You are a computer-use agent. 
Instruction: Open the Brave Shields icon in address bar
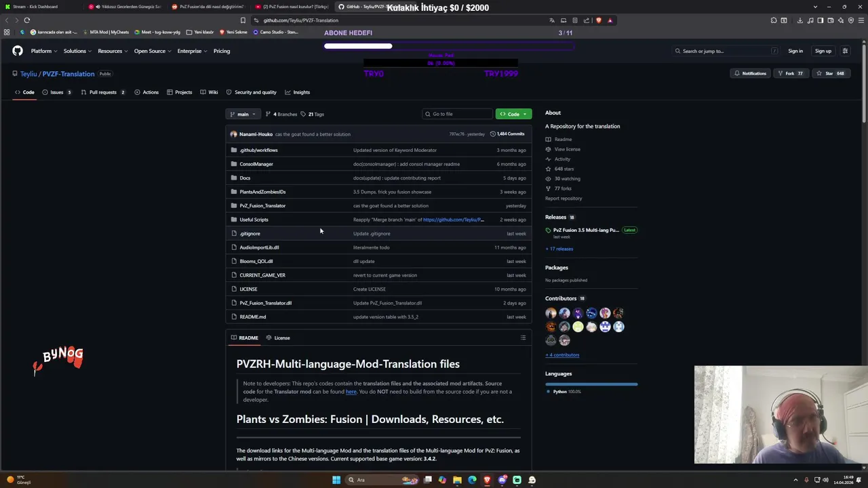[x=598, y=20]
